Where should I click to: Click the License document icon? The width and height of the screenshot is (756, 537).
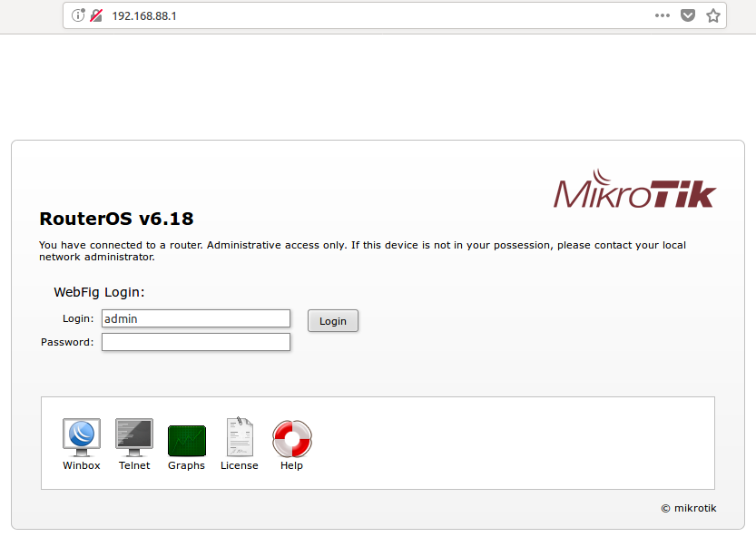(x=240, y=437)
